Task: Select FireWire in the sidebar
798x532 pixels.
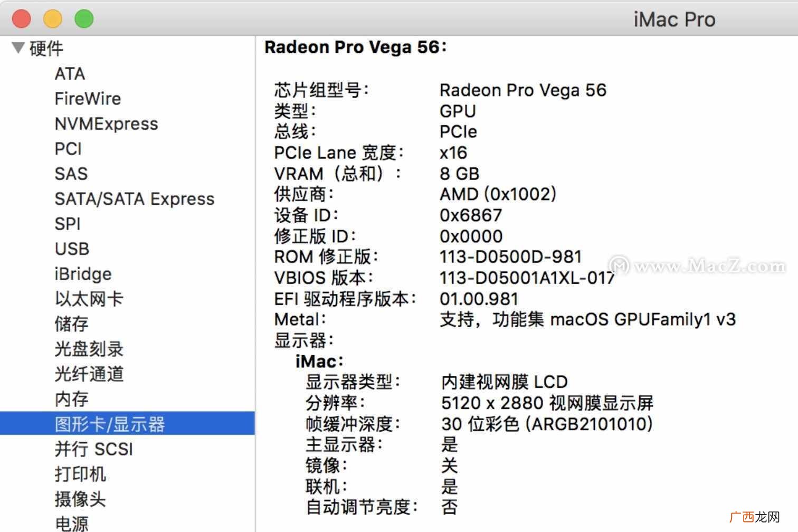Action: [88, 99]
